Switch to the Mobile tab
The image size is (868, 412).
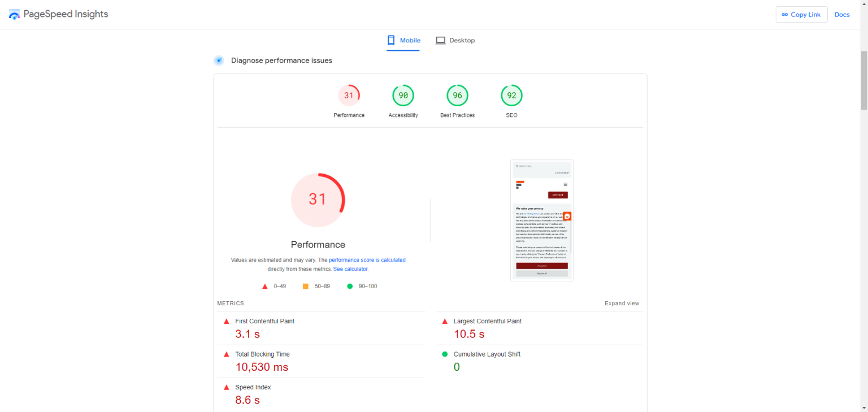tap(403, 41)
